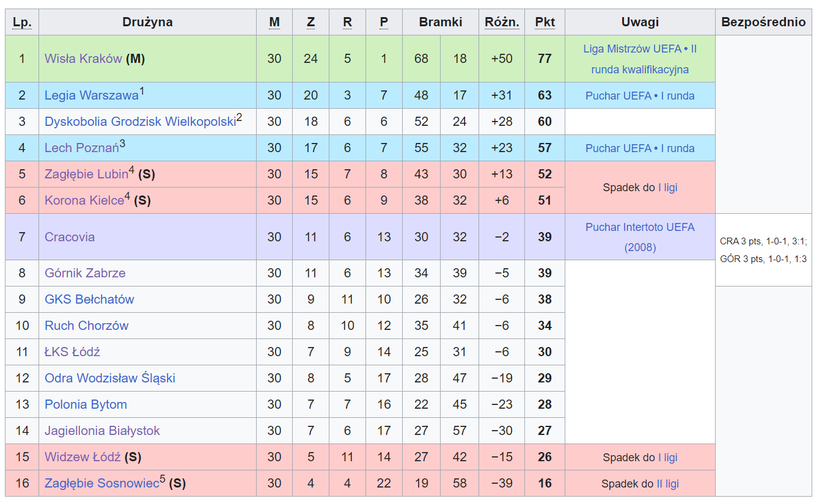Visit the ŁKS Łódź link

(72, 352)
